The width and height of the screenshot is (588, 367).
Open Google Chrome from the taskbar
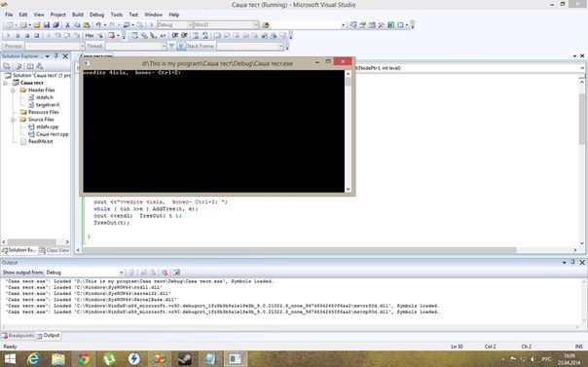[84, 359]
